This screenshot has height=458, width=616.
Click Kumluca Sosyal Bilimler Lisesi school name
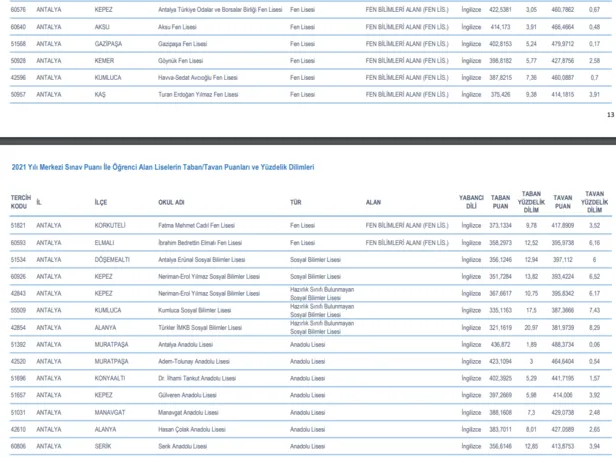pos(197,310)
